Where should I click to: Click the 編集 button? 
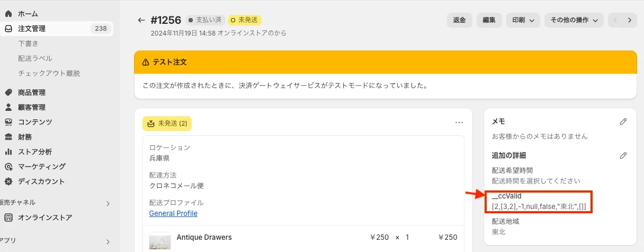(x=489, y=20)
